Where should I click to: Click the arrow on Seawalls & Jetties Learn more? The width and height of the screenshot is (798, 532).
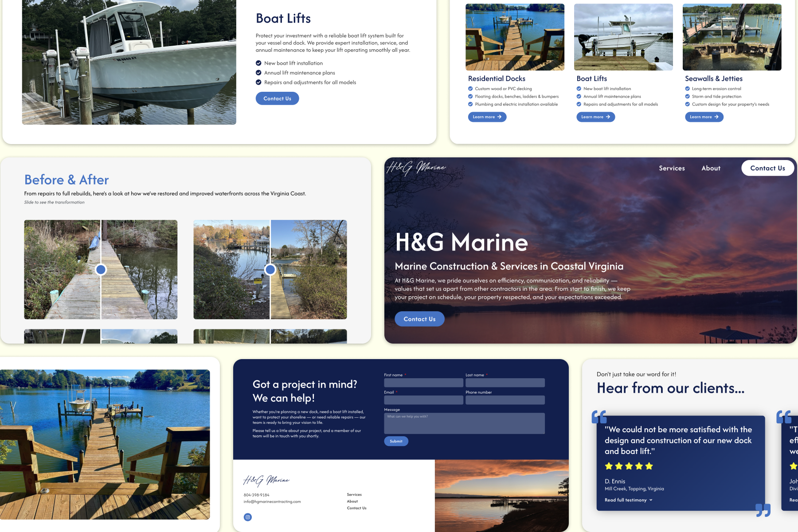716,117
